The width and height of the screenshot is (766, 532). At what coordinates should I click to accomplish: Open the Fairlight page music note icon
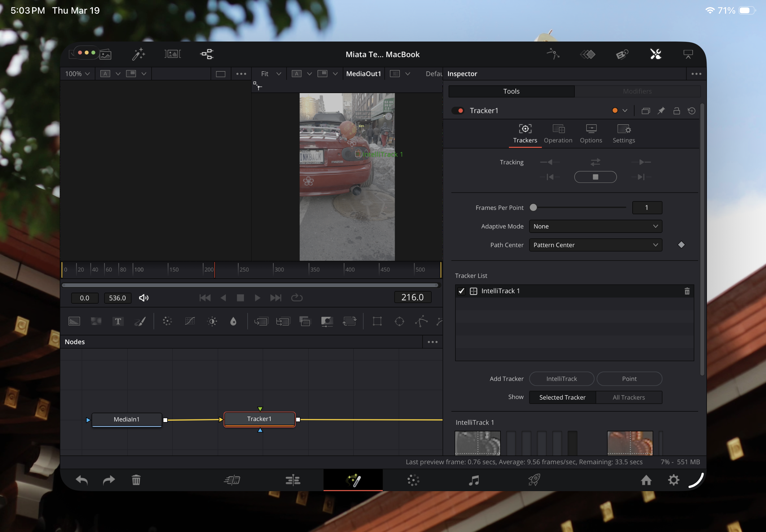(x=474, y=480)
